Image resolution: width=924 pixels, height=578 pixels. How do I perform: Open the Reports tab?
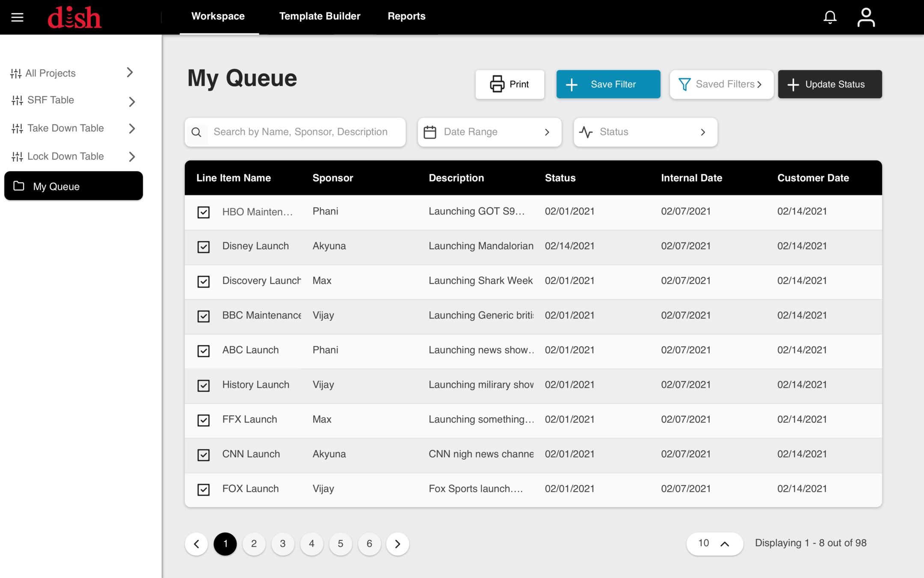[406, 16]
